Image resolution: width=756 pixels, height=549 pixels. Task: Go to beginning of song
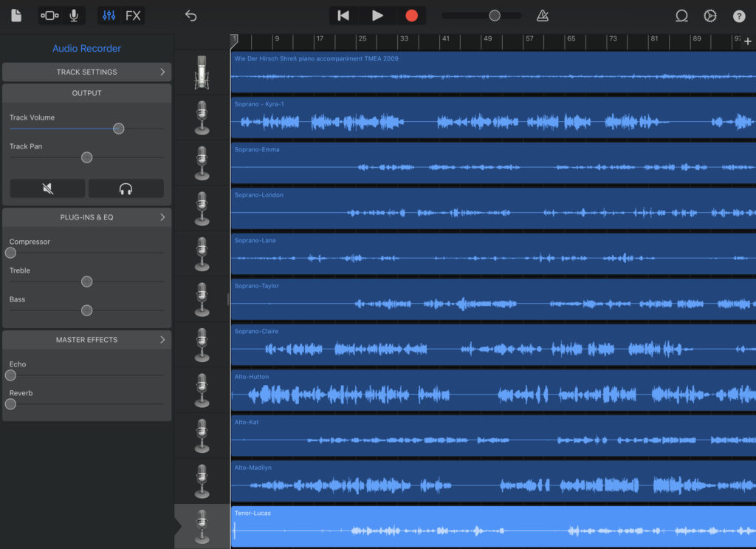[x=343, y=16]
